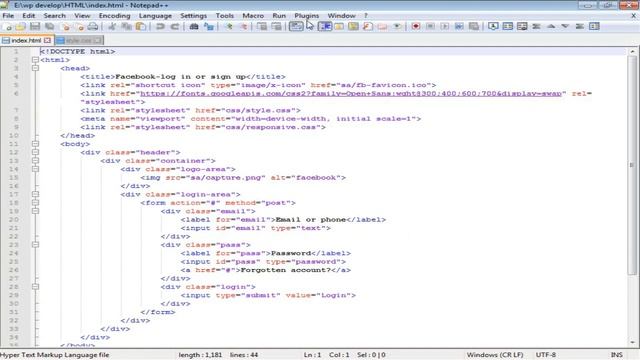
Task: Stop macro recording with the stop icon
Action: [x=430, y=27]
